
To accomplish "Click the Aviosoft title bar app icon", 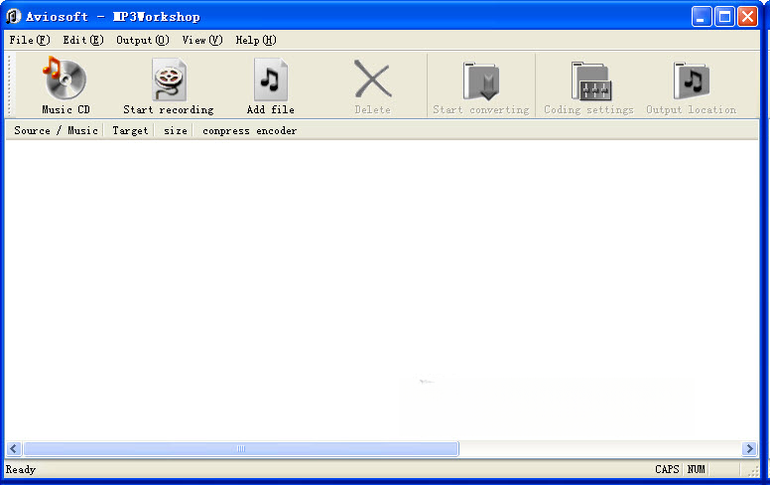I will point(13,16).
